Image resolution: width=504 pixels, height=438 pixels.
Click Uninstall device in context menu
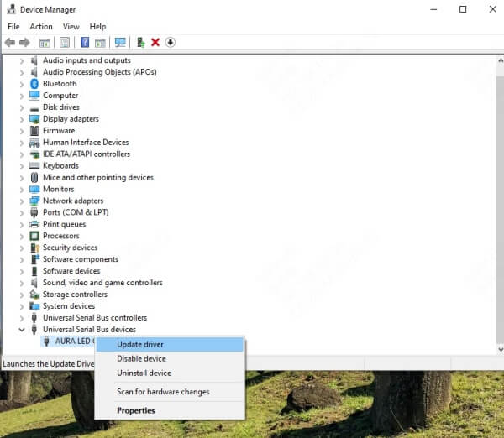144,373
